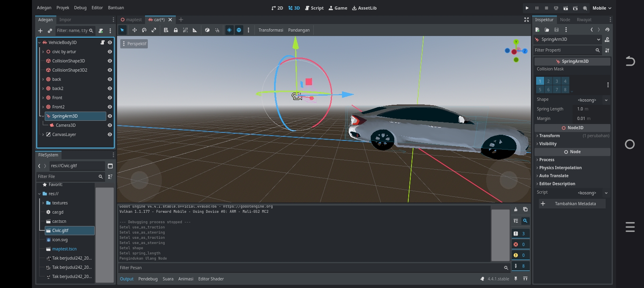Toggle visibility of CanvasLayer node
The height and width of the screenshot is (288, 644).
tap(110, 134)
